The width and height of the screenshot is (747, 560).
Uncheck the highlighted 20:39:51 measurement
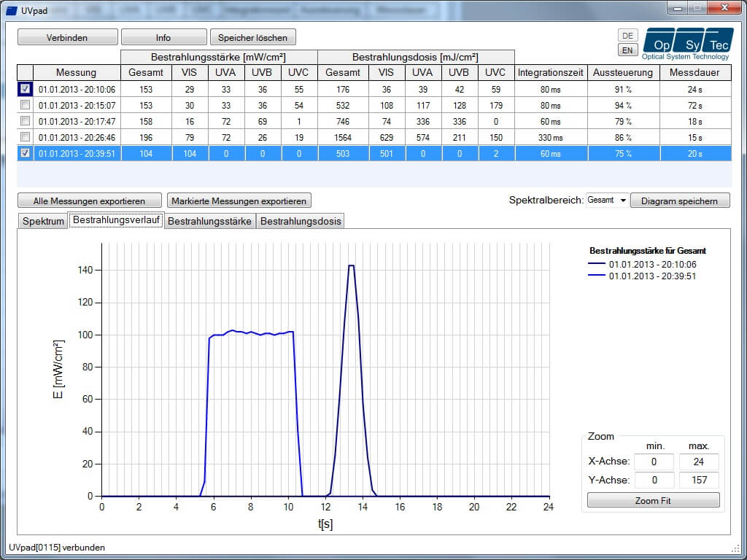click(x=26, y=153)
